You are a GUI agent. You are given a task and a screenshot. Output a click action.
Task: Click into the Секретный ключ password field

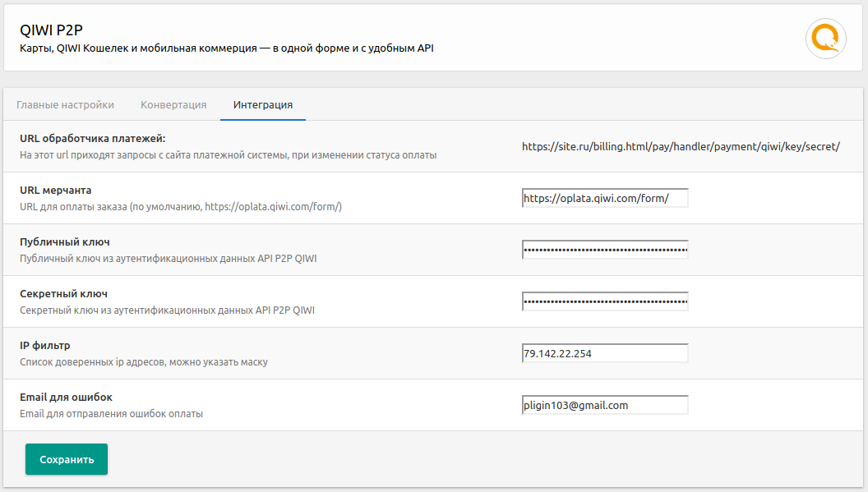[x=605, y=301]
